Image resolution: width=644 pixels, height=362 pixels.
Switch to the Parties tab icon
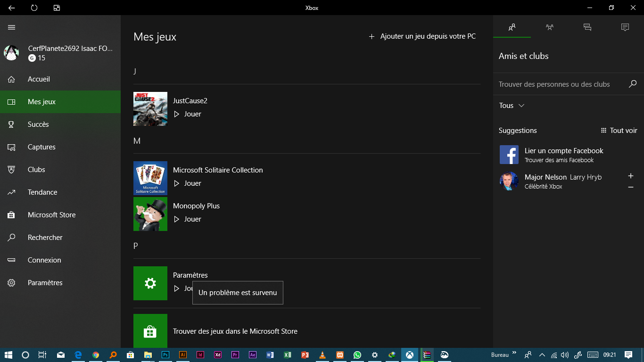point(550,27)
